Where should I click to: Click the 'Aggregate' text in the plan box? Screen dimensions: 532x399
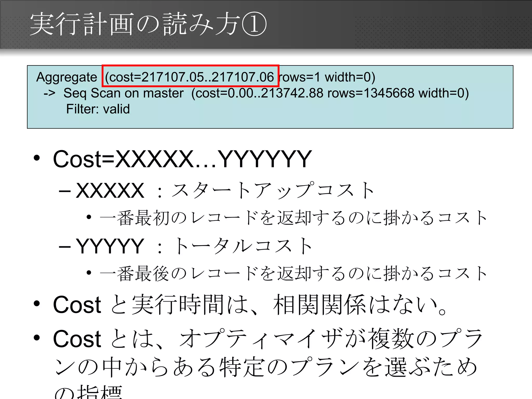point(67,77)
